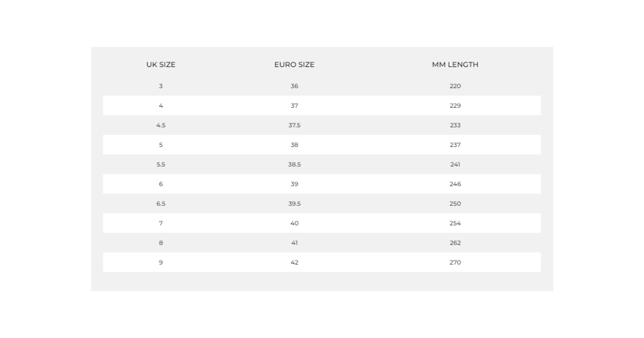The width and height of the screenshot is (644, 338).
Task: Select the UK size 3 cell
Action: click(160, 86)
